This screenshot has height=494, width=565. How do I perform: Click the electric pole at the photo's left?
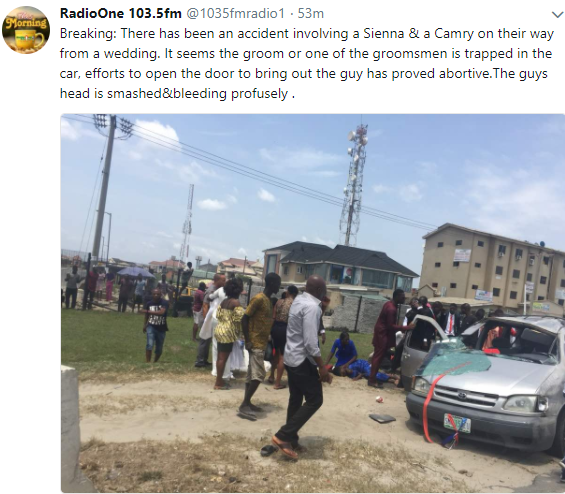pos(105,186)
